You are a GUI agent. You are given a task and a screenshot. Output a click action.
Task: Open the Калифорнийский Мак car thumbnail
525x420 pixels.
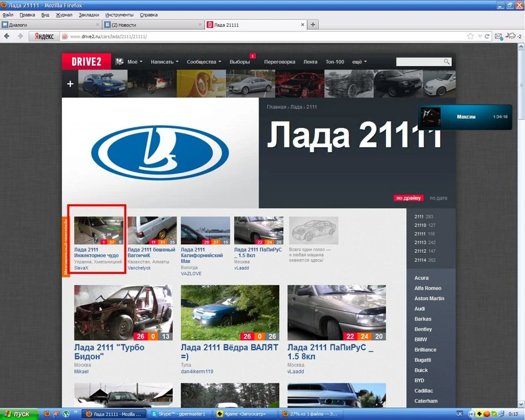click(x=205, y=230)
